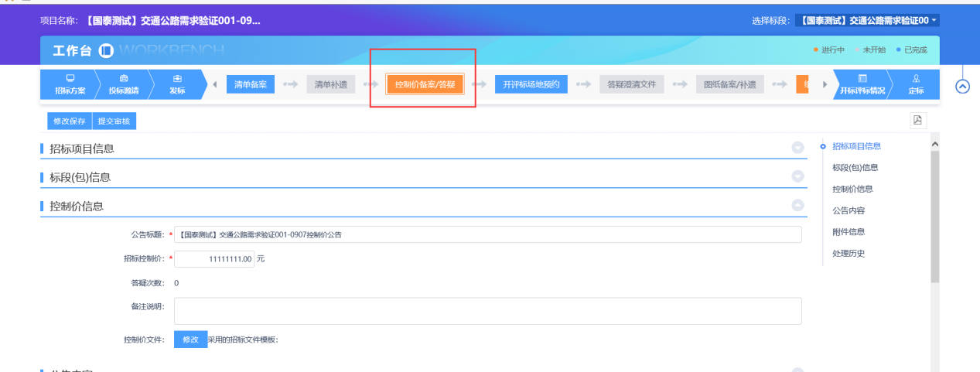The image size is (980, 372).
Task: Open the 招标方案 stage
Action: tap(70, 84)
